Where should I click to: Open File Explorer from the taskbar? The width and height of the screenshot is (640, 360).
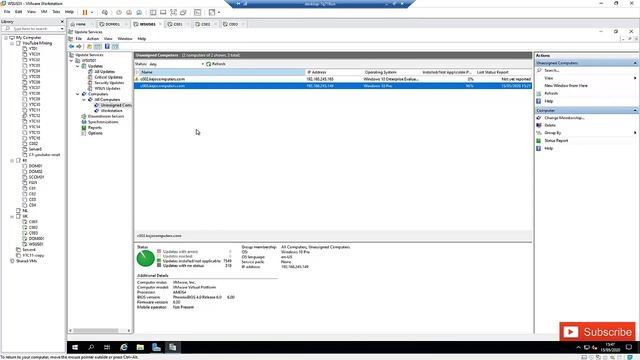(140, 347)
